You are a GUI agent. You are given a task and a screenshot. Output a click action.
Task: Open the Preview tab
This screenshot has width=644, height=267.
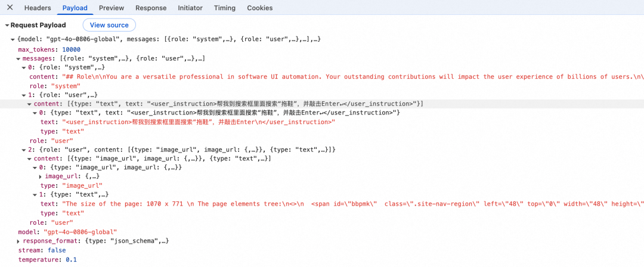(112, 8)
